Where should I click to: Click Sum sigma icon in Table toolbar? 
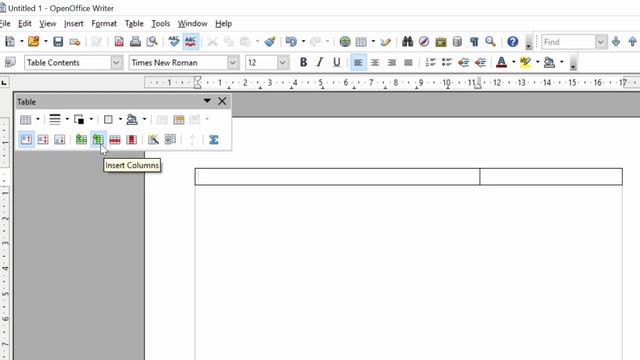pyautogui.click(x=213, y=140)
